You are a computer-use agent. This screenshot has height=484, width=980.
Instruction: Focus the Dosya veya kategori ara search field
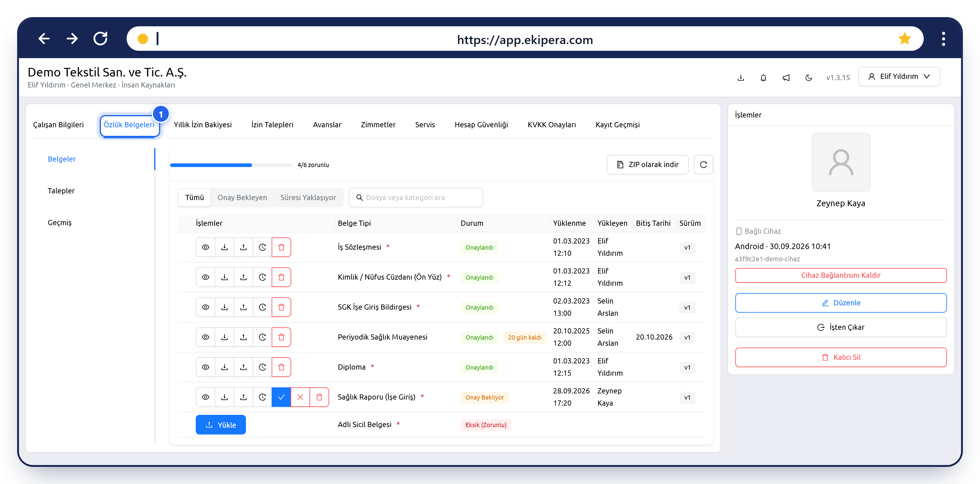click(416, 197)
